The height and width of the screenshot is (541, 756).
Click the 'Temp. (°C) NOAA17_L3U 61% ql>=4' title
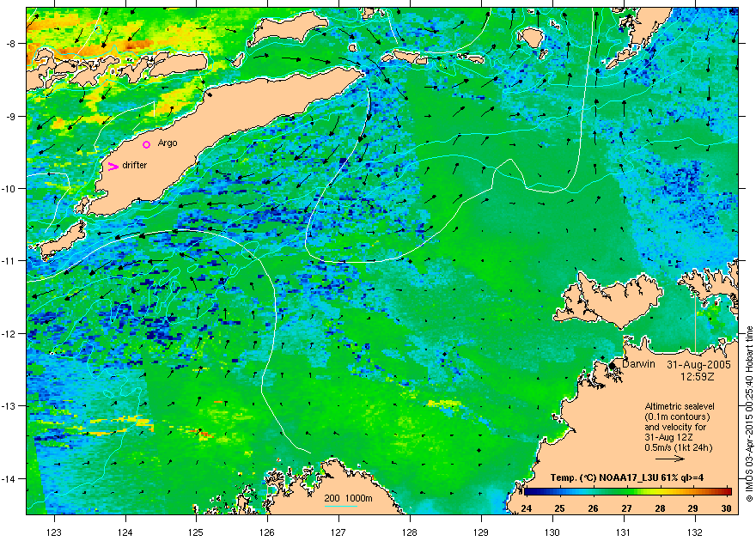[626, 478]
